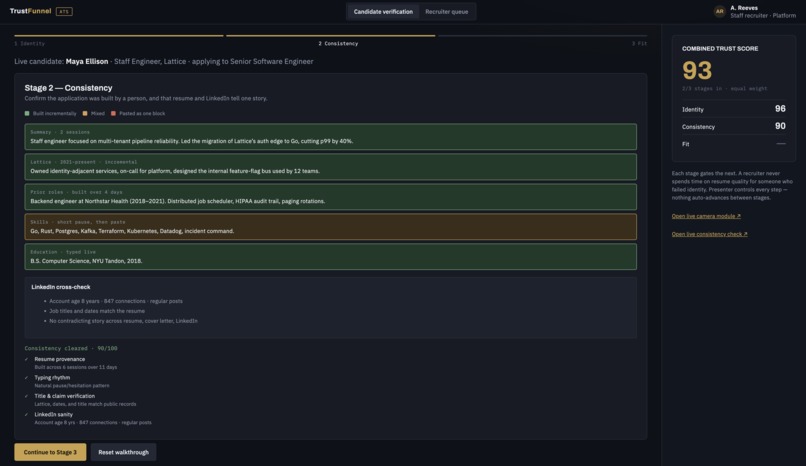The image size is (806, 466).
Task: Click the TrustFunnel logo
Action: 30,11
